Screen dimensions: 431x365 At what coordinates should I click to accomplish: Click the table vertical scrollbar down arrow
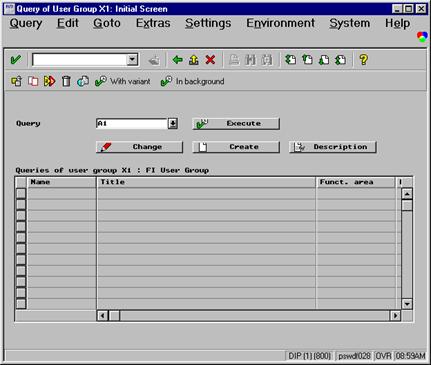(407, 304)
